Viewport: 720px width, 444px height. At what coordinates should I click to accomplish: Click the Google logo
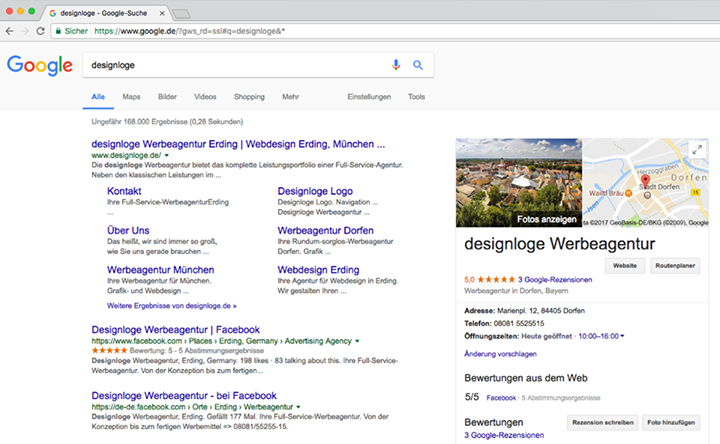(40, 65)
